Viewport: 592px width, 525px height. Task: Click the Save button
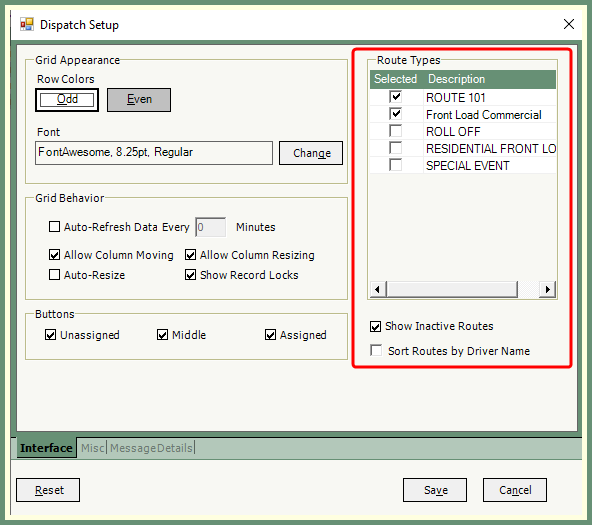pyautogui.click(x=435, y=490)
